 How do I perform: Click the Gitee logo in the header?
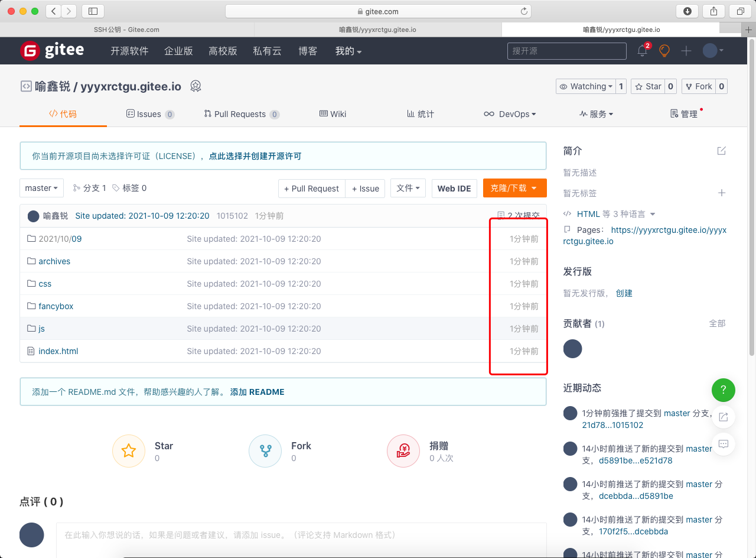[52, 50]
